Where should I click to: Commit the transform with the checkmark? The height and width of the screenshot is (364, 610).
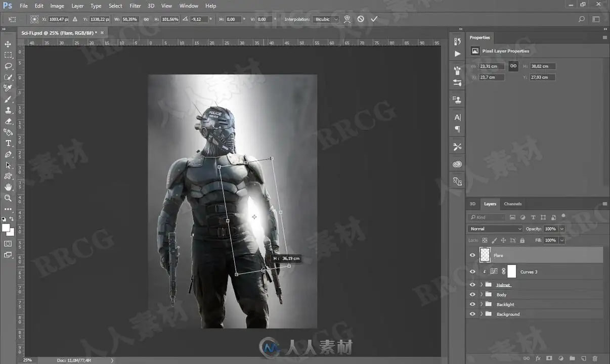[374, 19]
